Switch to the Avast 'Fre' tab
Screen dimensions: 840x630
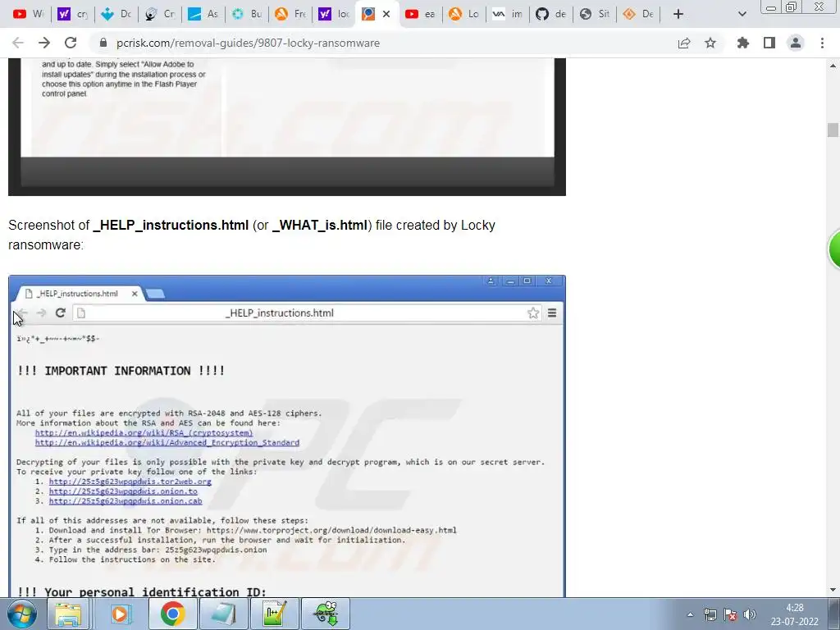coord(290,14)
